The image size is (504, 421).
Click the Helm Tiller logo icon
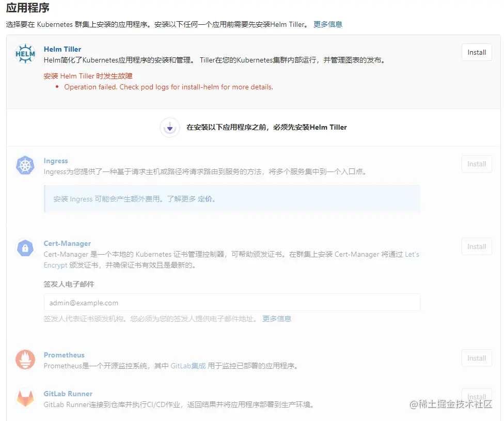pos(25,54)
